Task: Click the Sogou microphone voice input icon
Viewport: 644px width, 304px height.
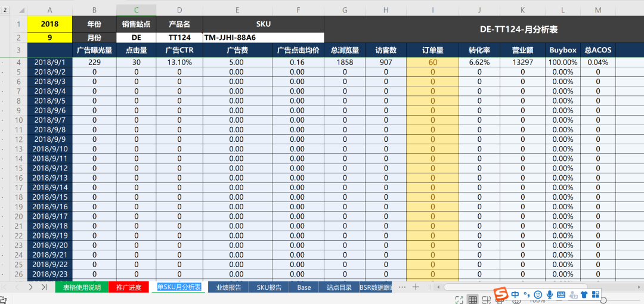Action: (x=550, y=294)
